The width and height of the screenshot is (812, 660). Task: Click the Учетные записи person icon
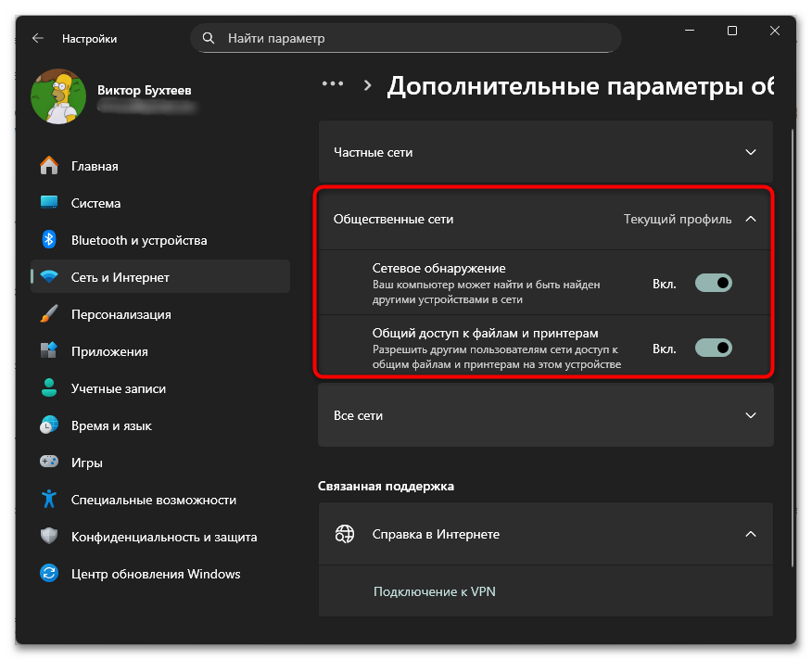(x=48, y=387)
